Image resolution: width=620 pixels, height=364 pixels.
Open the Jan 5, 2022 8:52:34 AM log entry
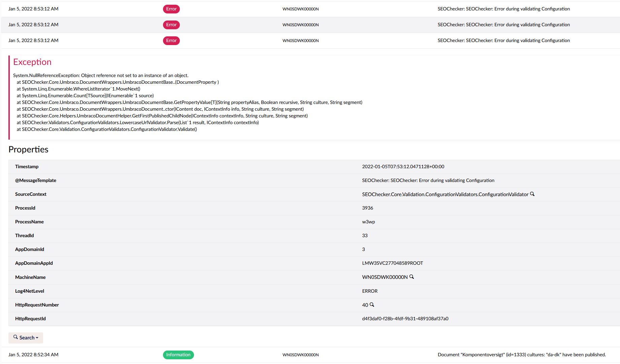click(310, 355)
